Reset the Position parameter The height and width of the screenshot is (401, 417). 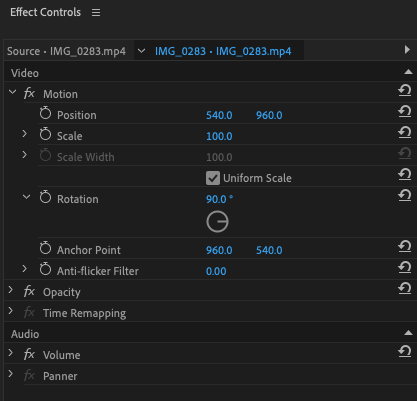(x=405, y=111)
